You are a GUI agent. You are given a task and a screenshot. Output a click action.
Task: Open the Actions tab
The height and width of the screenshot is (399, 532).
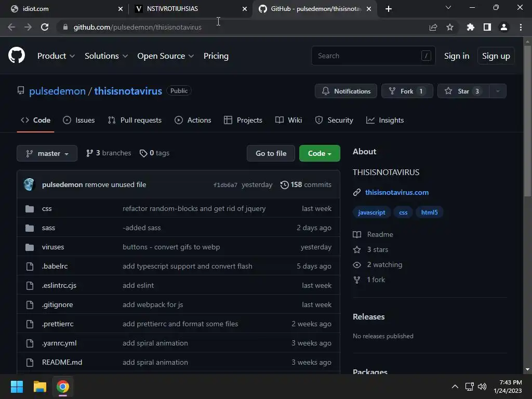[193, 120]
